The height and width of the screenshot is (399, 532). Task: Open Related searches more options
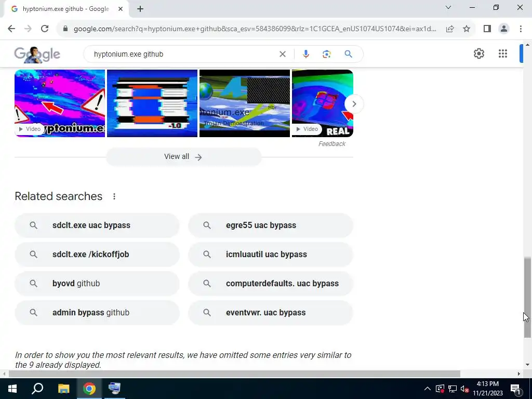pyautogui.click(x=114, y=196)
